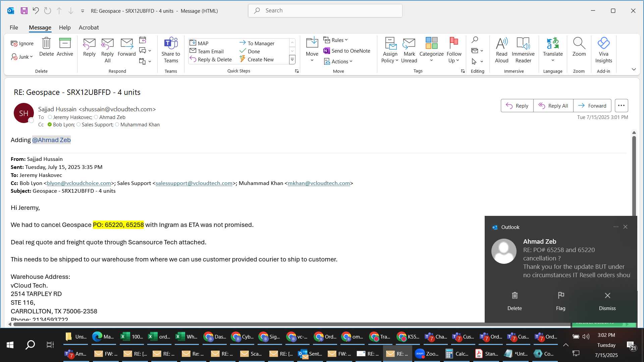Run the To Manager quick step

pos(257,43)
